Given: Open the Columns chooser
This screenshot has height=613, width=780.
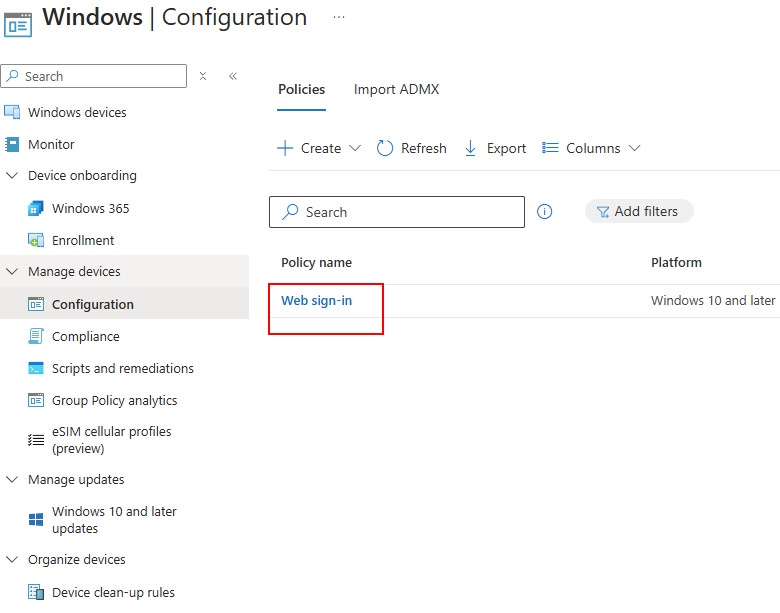Looking at the screenshot, I should [x=581, y=148].
